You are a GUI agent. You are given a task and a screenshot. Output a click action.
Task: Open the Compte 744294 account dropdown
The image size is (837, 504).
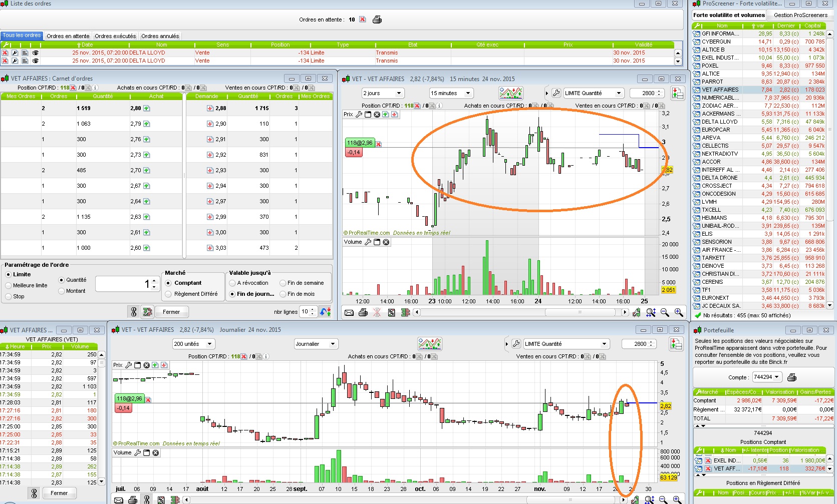pos(767,377)
